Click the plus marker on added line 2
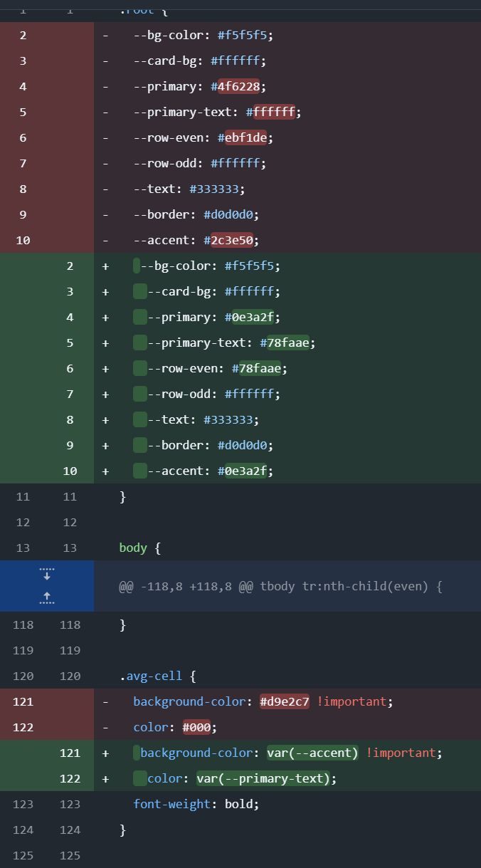The image size is (481, 868). point(105,266)
